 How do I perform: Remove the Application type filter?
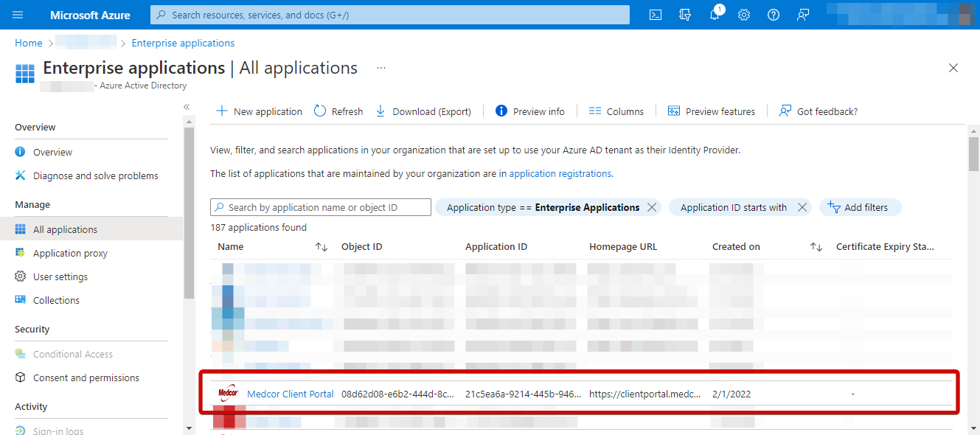click(x=652, y=208)
